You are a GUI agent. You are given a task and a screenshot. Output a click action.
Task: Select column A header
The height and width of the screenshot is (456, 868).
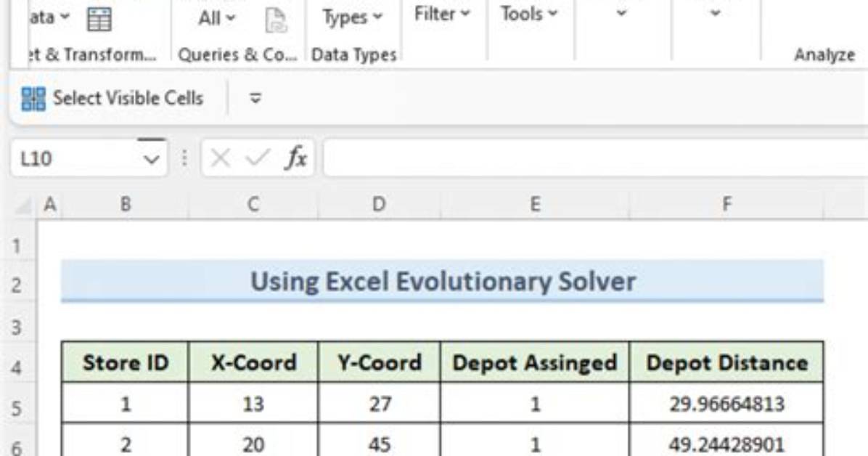click(50, 205)
